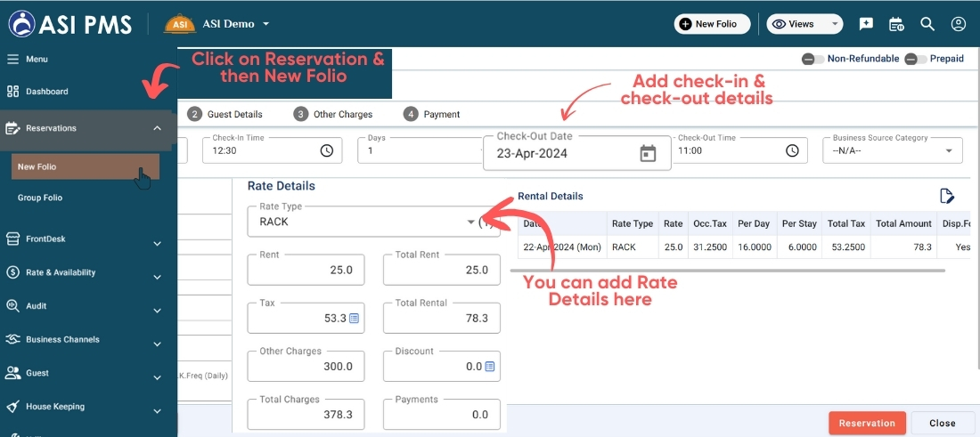Open the Business Source Category dropdown
980x437 pixels.
click(948, 150)
